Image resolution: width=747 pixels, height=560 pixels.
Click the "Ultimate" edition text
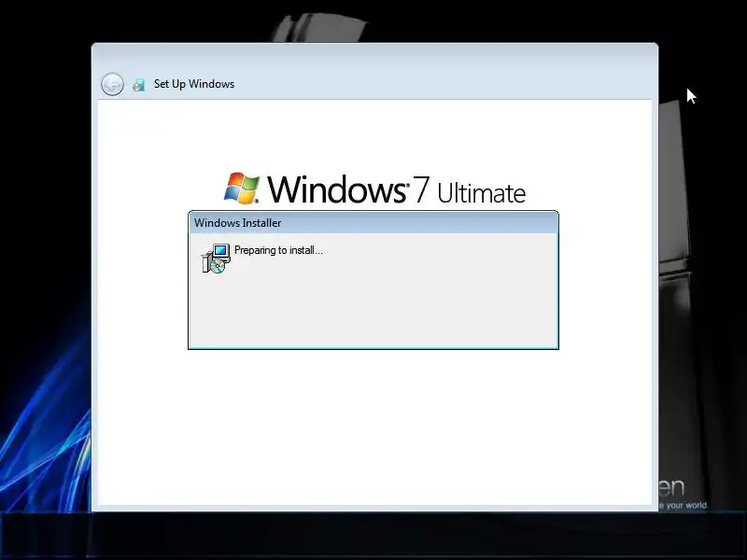tap(481, 193)
